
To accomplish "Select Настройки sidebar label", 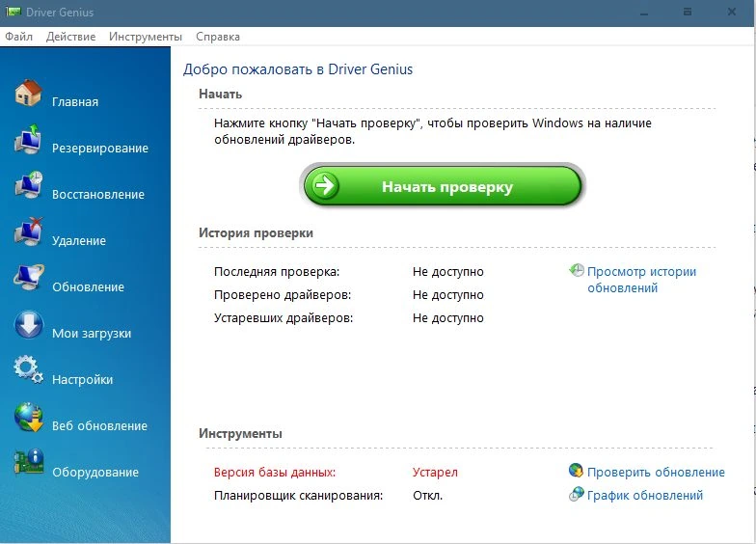I will click(83, 380).
